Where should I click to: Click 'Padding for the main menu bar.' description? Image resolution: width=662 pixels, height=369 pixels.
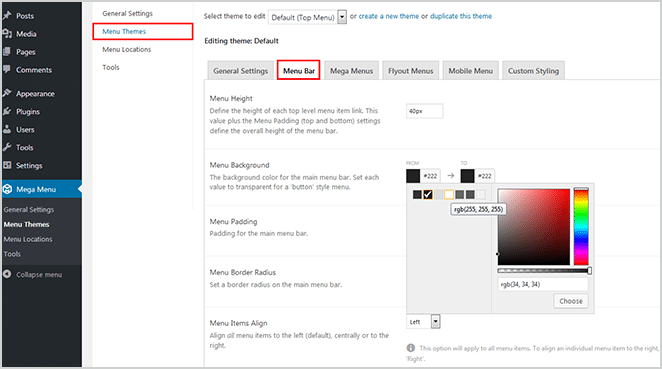[259, 233]
